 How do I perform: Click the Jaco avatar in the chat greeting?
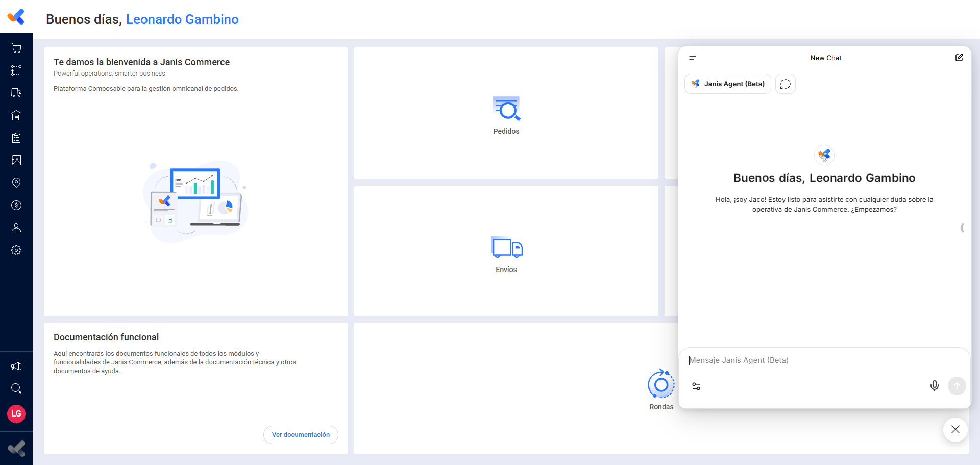824,155
